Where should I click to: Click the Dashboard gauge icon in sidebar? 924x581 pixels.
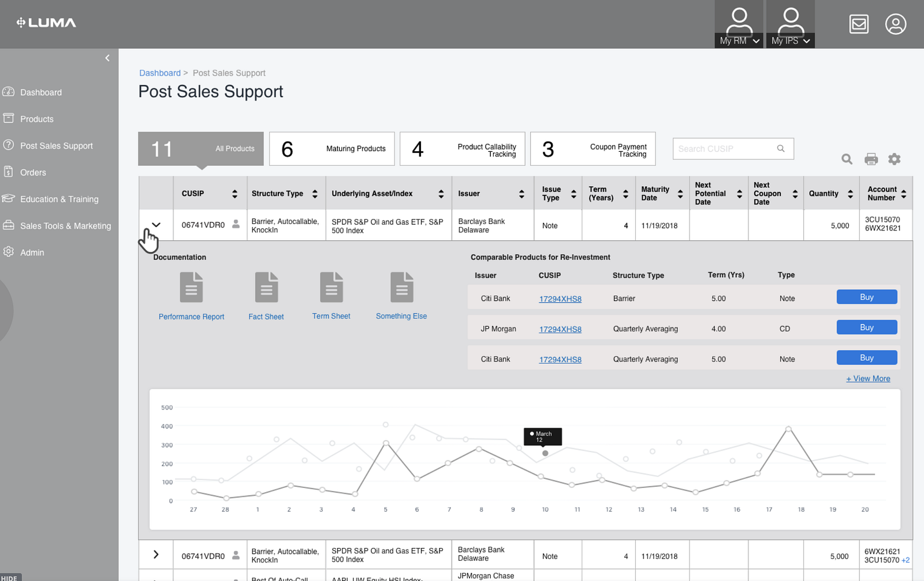pos(8,92)
